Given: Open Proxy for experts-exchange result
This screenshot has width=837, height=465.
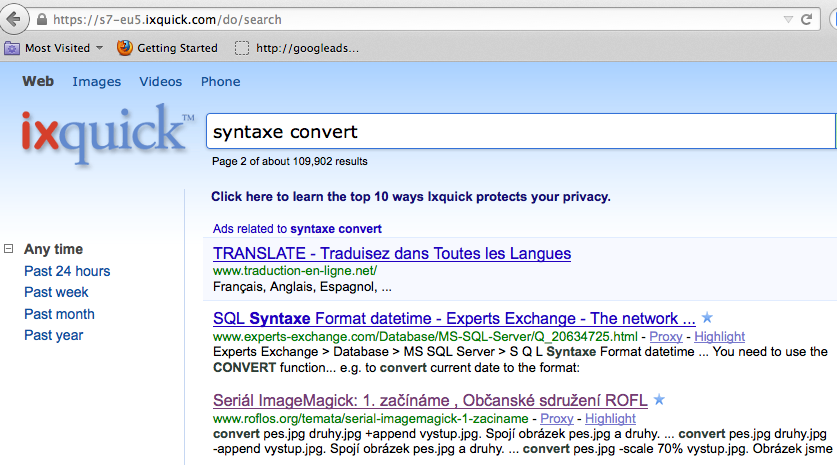Looking at the screenshot, I should 666,337.
